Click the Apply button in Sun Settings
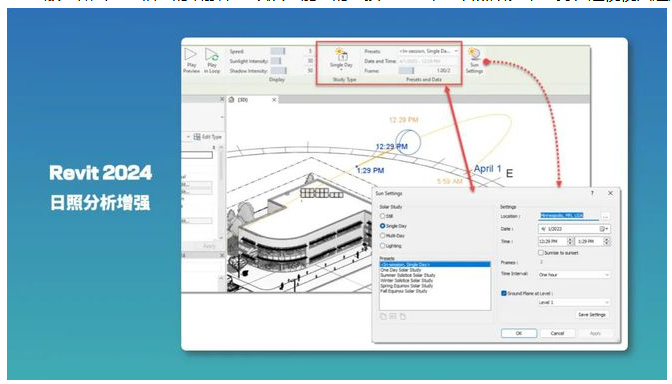672x384 pixels. 595,333
